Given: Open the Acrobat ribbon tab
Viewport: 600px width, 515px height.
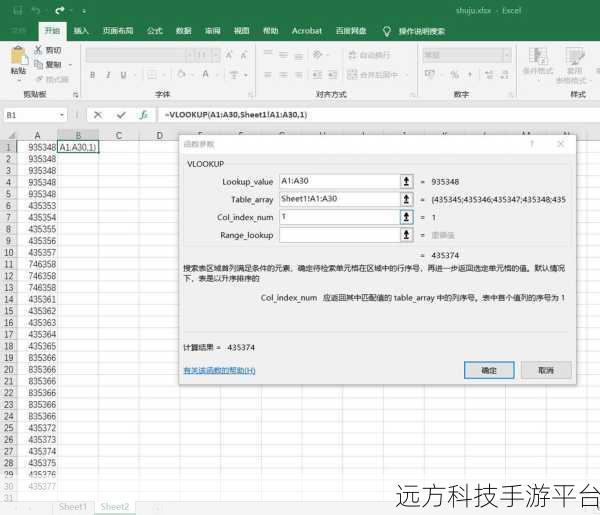Looking at the screenshot, I should 307,31.
